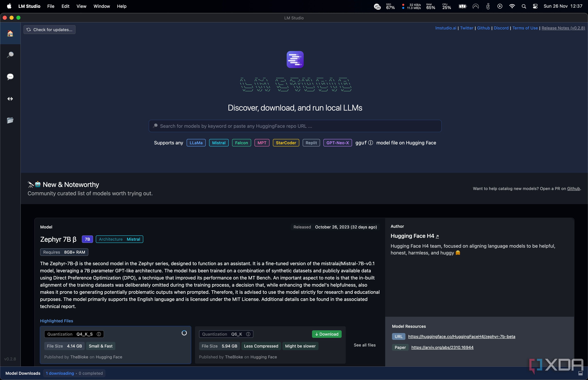Click the Replit architecture tag
The width and height of the screenshot is (588, 380).
coord(311,143)
